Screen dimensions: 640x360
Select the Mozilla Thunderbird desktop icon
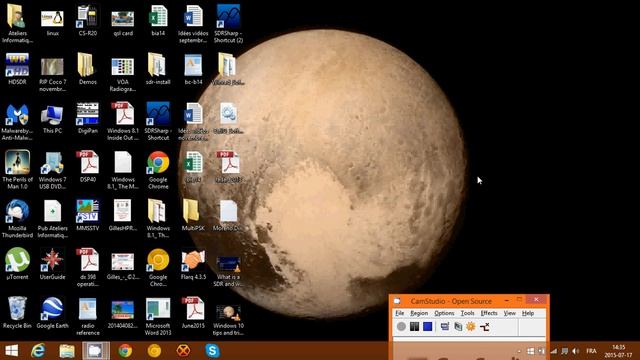point(17,219)
